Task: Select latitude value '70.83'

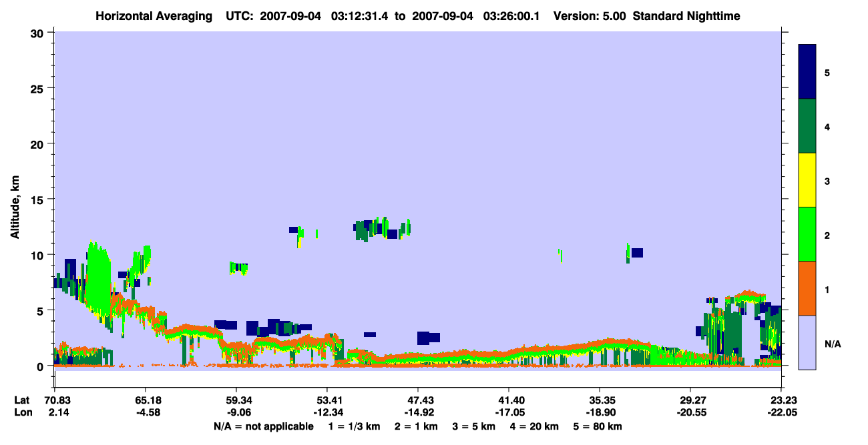Action: click(x=59, y=400)
